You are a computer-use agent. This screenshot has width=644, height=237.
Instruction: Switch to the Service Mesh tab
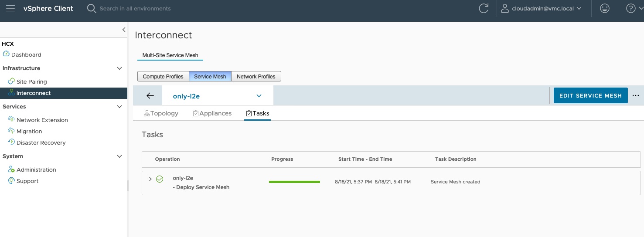point(210,77)
